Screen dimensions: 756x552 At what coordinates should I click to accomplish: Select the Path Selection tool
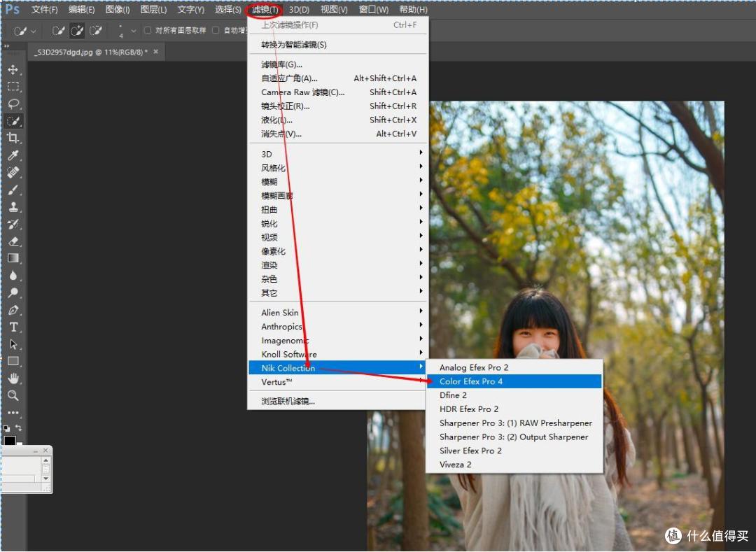(x=13, y=344)
